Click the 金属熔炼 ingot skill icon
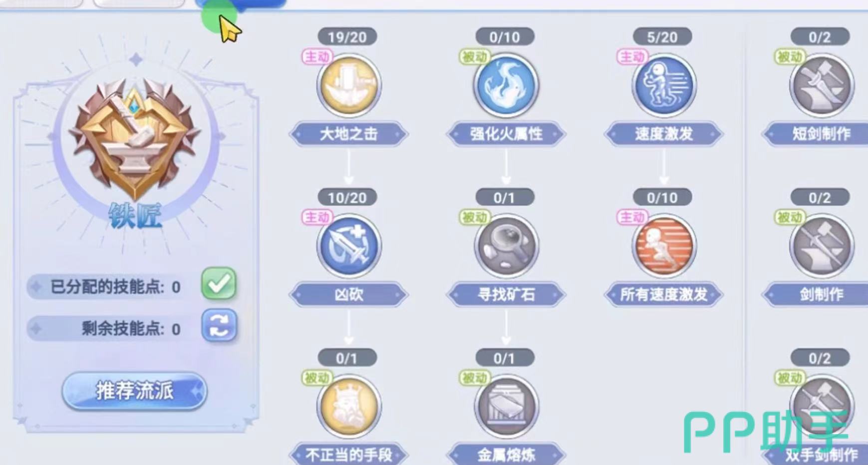The width and height of the screenshot is (868, 465). point(506,407)
